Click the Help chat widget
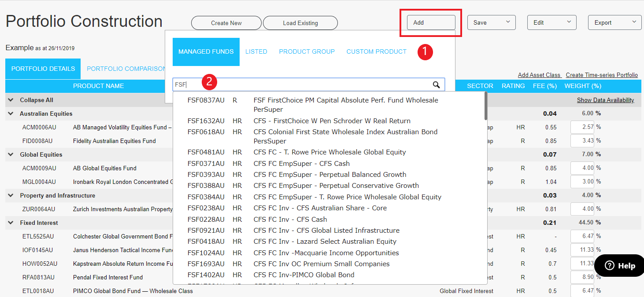The height and width of the screenshot is (297, 644). (x=620, y=266)
